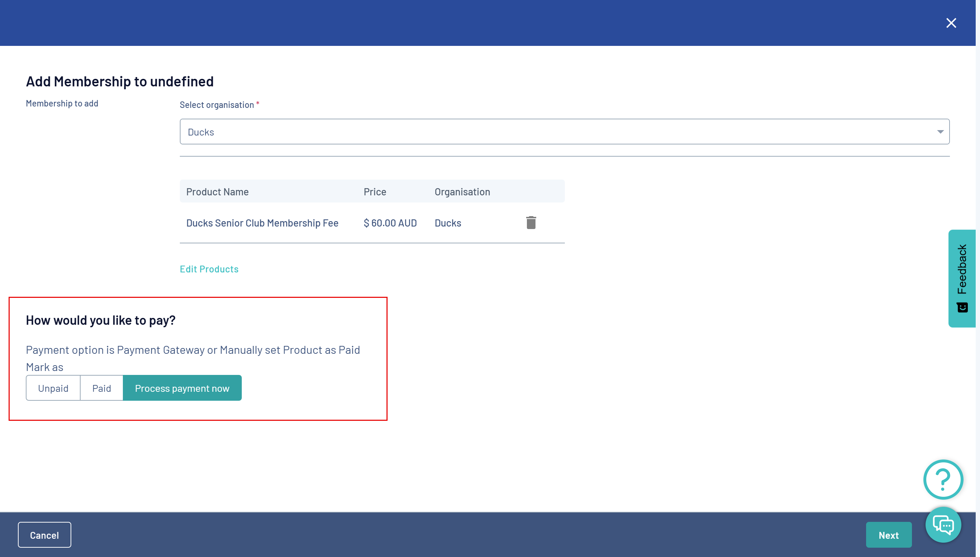This screenshot has height=557, width=980.
Task: Click the Organisation column header
Action: 462,192
